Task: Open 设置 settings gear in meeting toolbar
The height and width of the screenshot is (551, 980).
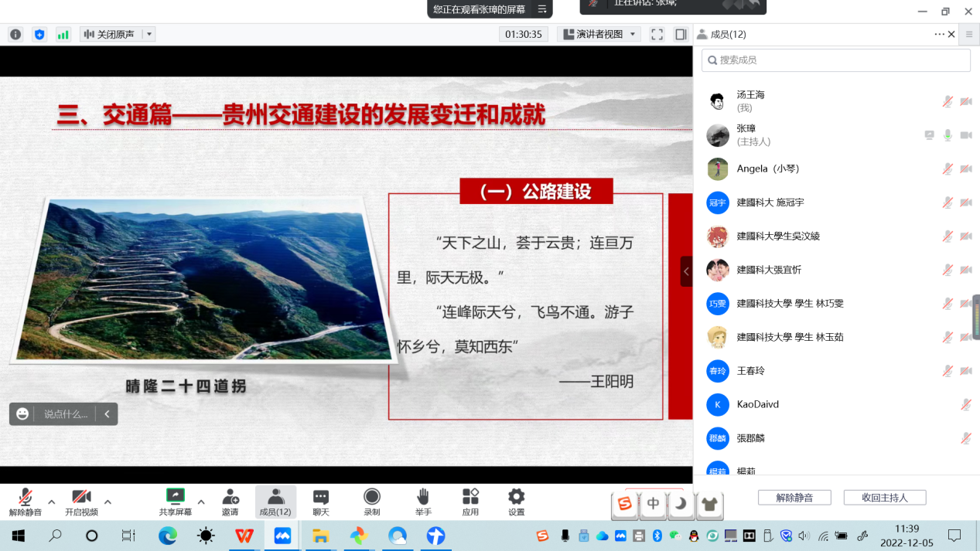Action: [x=516, y=501]
